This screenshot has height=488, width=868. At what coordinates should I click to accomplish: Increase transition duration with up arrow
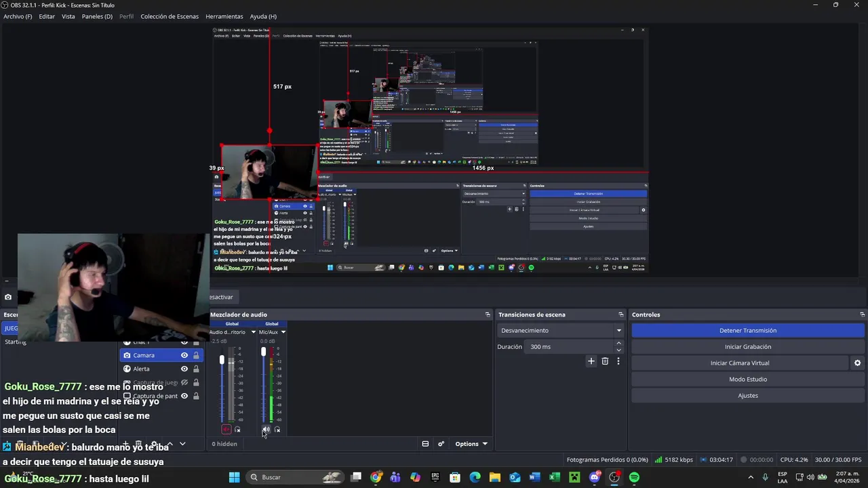618,344
